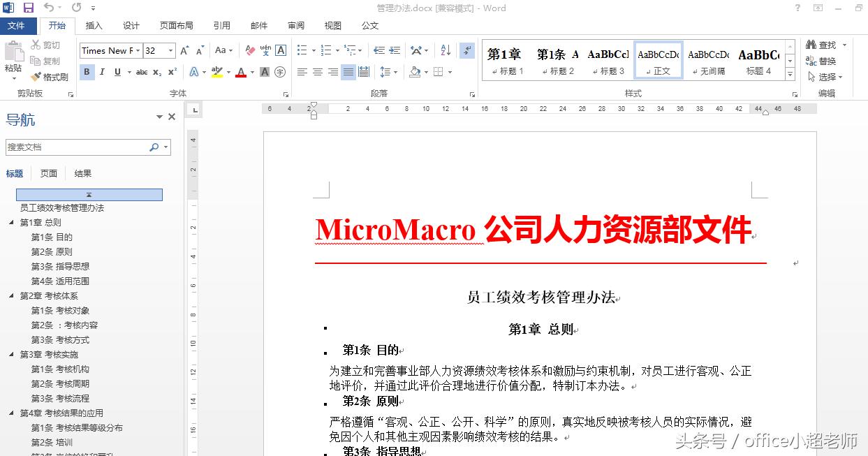Center align the current paragraph
Viewport: 868px width, 456px height.
pyautogui.click(x=316, y=71)
